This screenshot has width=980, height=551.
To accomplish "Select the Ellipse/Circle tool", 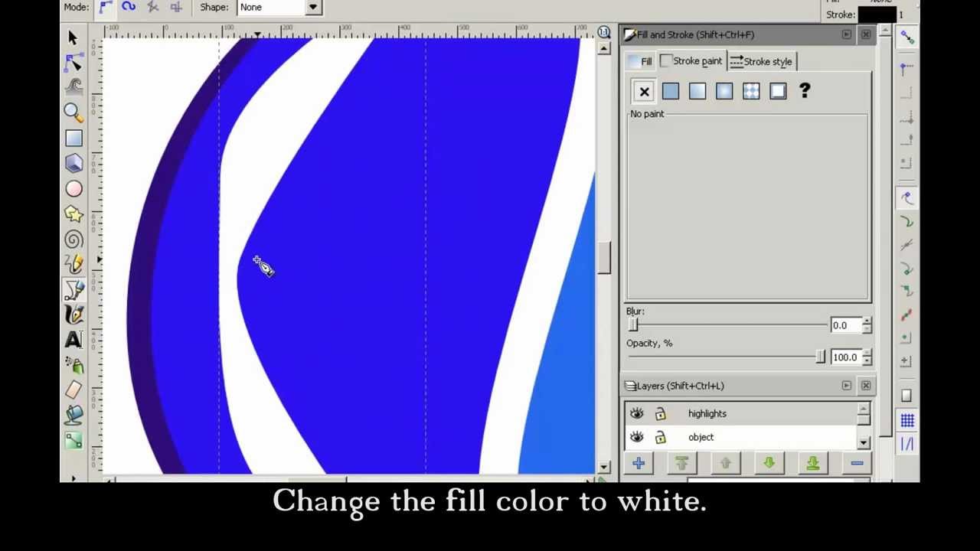I will coord(73,188).
